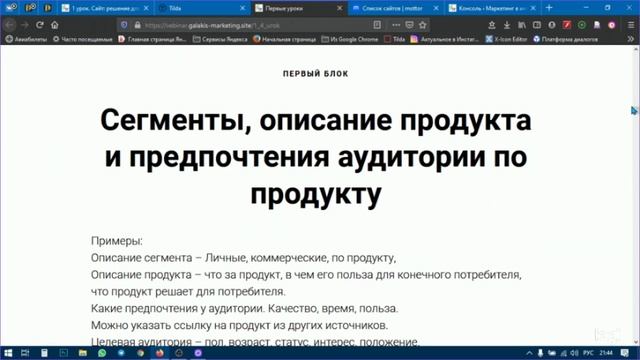Open the 'Платформа диалогов' bookmark
This screenshot has width=640, height=360.
point(565,39)
